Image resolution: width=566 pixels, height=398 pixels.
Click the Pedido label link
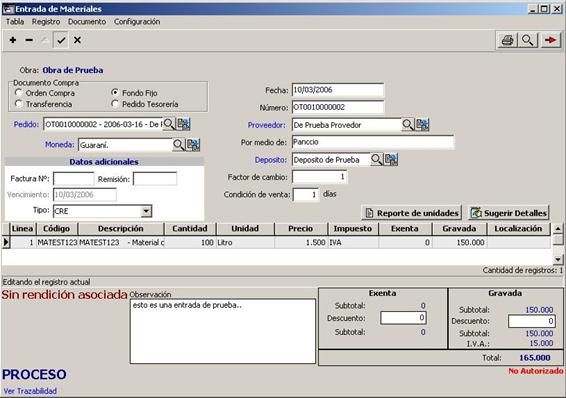[26, 124]
